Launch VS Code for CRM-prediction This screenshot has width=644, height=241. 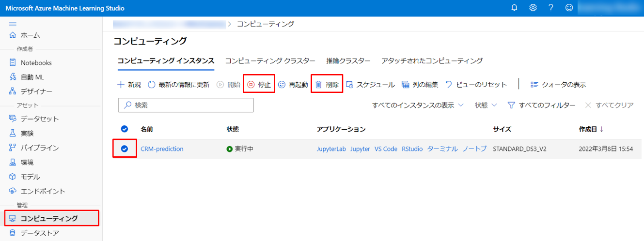click(386, 149)
